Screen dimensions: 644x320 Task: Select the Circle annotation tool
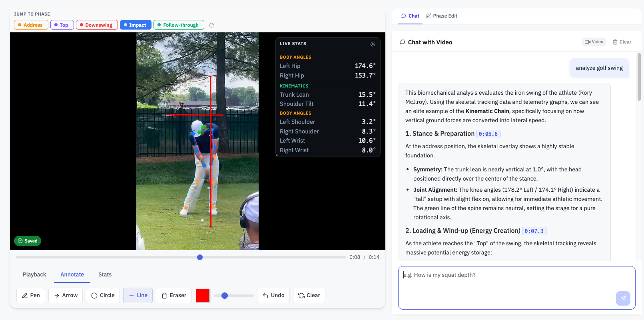[x=103, y=295]
